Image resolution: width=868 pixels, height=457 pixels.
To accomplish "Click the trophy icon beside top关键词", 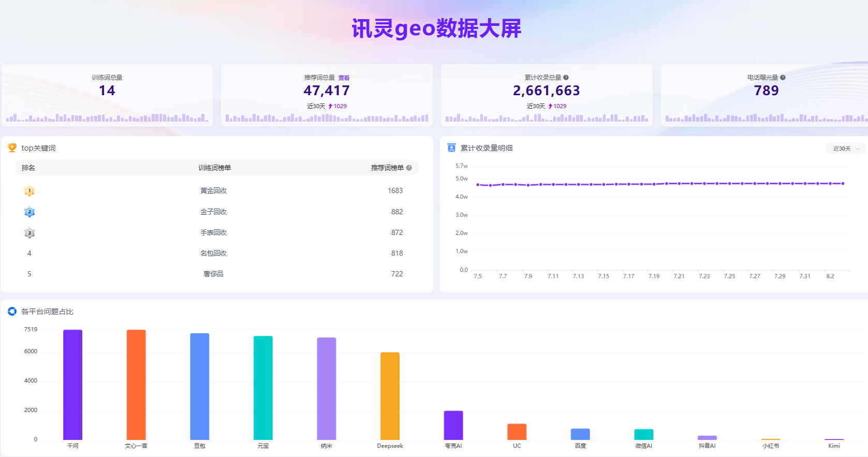I will click(12, 148).
